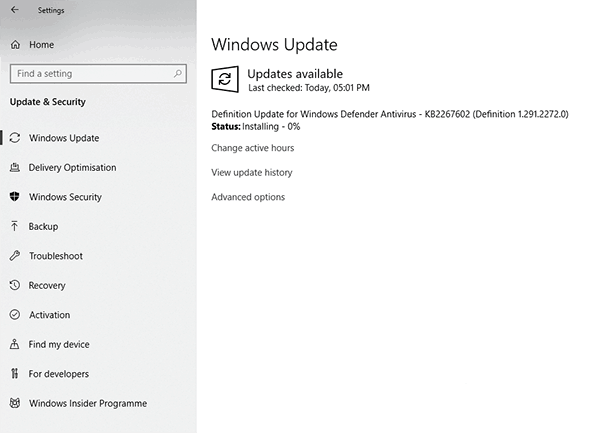Go to the Home settings page
Image resolution: width=600 pixels, height=433 pixels.
tap(41, 45)
